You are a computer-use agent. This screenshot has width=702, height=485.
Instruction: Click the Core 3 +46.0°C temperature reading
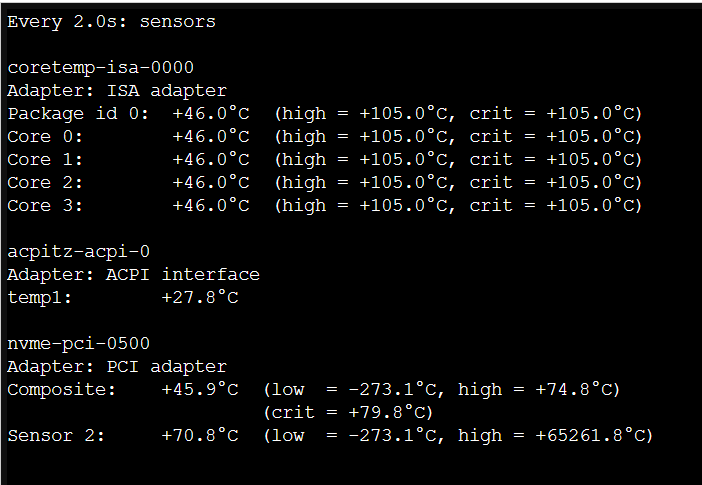click(x=211, y=205)
